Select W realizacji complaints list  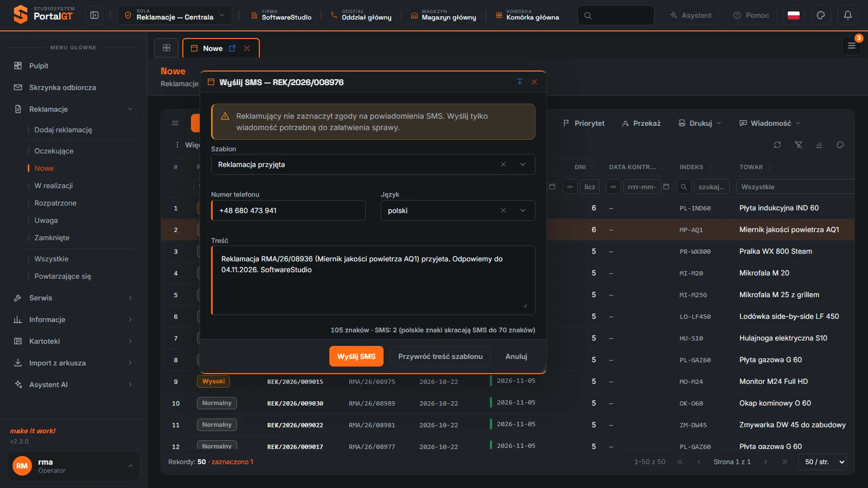[x=54, y=185]
